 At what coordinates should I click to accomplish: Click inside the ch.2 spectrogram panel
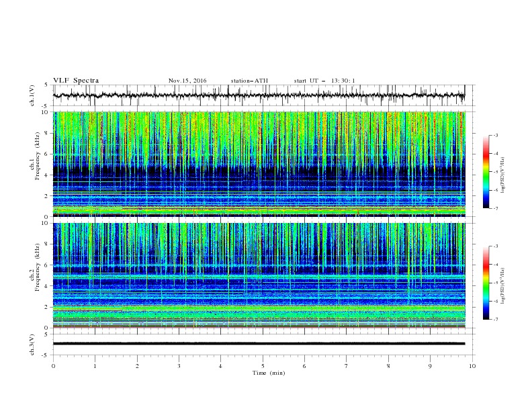[x=259, y=275]
